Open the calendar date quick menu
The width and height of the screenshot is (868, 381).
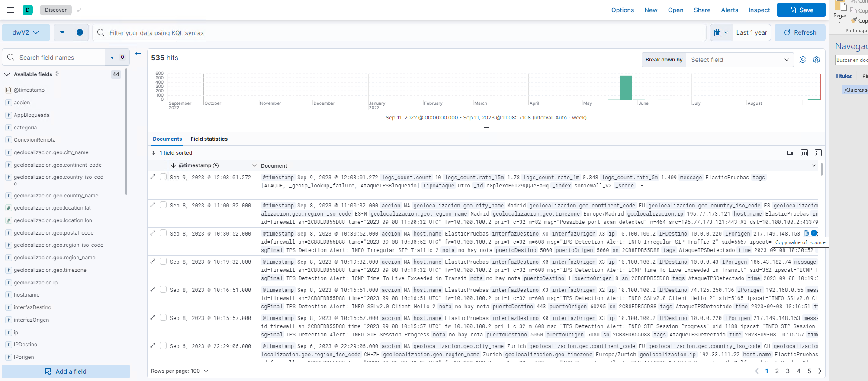point(721,32)
